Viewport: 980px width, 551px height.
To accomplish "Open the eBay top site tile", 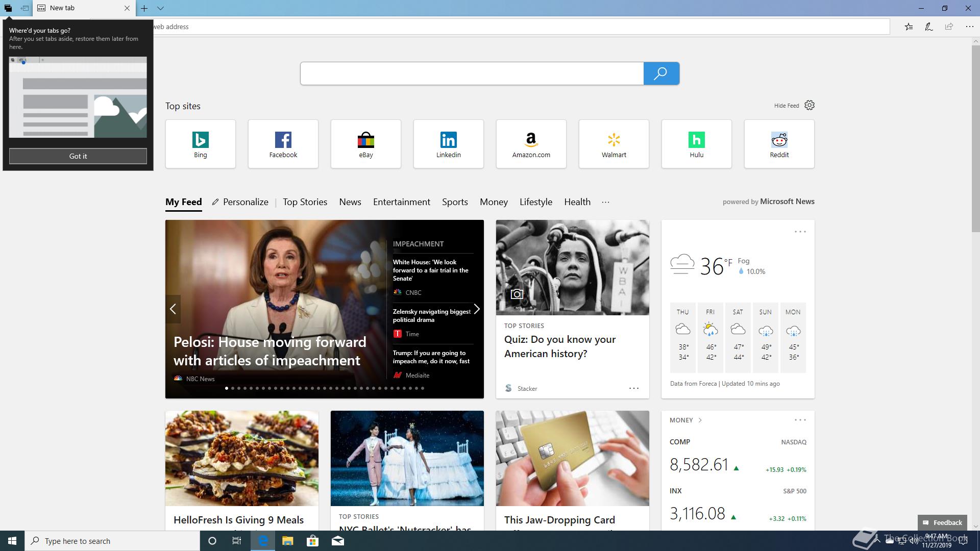I will pos(366,144).
